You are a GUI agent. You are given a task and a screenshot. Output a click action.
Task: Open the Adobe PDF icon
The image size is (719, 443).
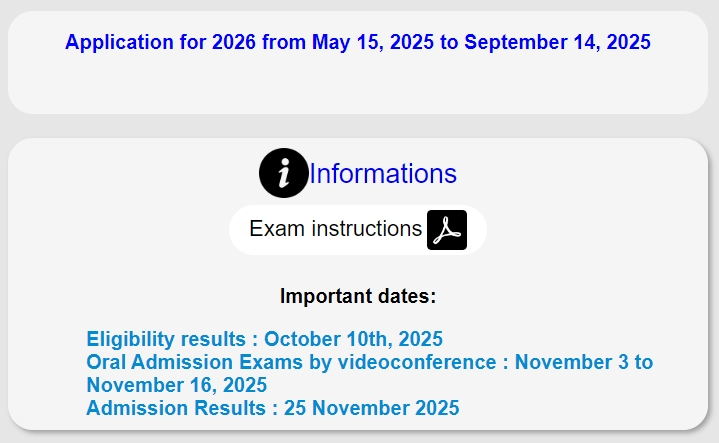pos(447,230)
